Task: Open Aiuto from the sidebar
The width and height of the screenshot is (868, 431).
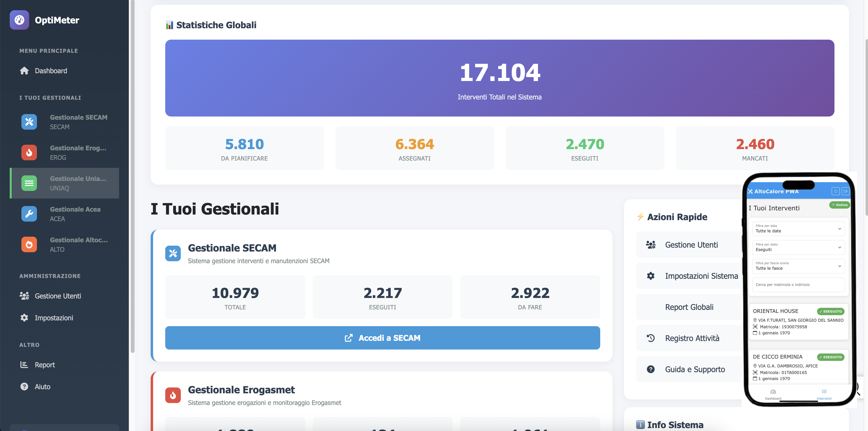Action: click(x=35, y=386)
